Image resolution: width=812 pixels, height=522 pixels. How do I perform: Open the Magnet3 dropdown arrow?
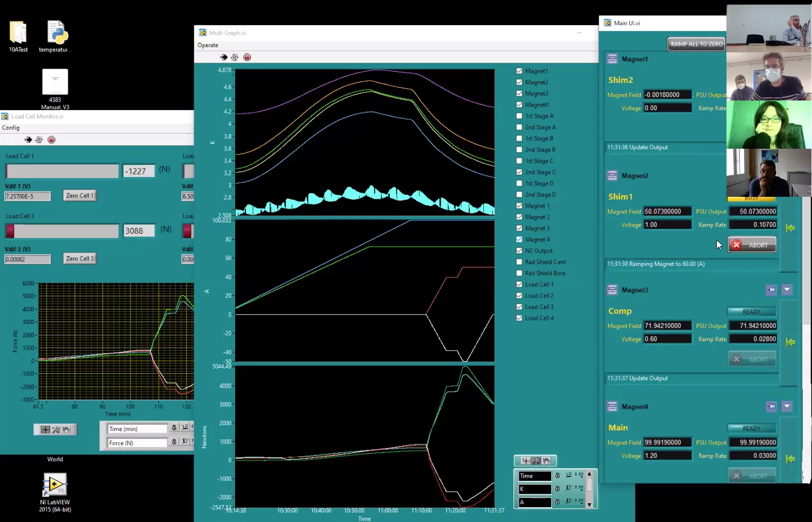(787, 290)
